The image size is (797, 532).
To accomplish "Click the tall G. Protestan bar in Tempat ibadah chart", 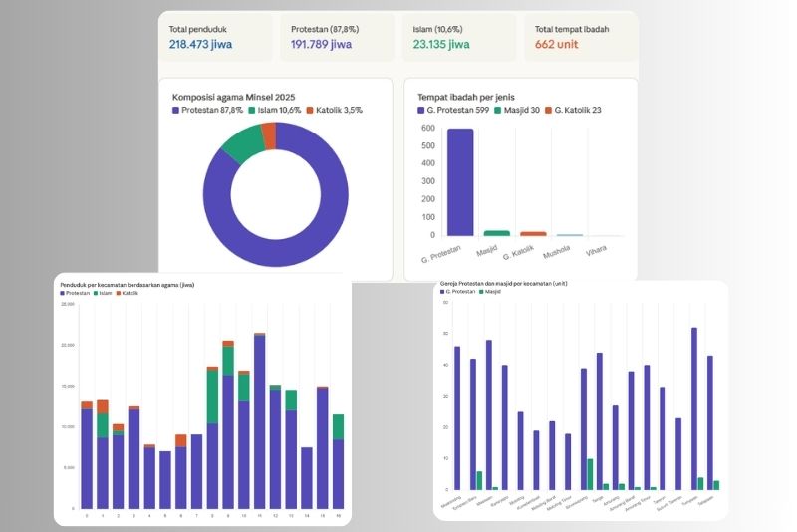I will [x=460, y=181].
